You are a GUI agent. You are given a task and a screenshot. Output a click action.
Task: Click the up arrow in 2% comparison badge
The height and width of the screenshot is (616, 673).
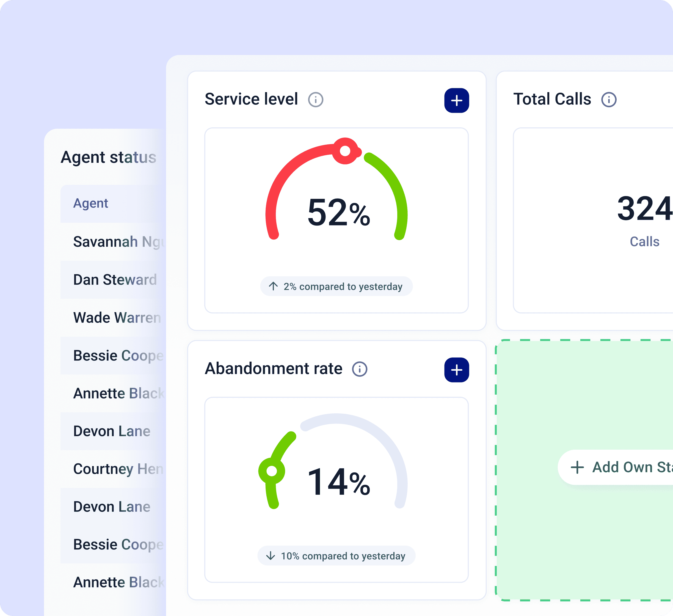pos(273,286)
